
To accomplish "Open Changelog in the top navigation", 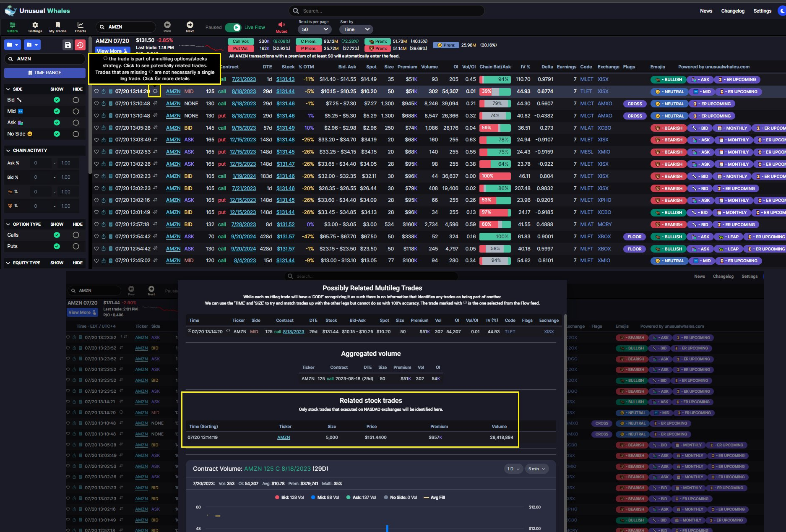I will [x=733, y=11].
